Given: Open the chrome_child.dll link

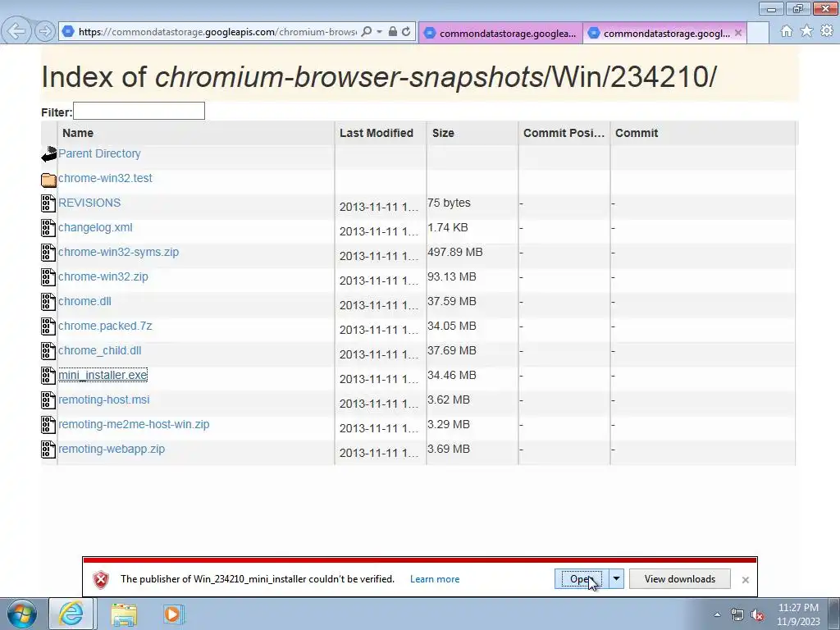Looking at the screenshot, I should pos(99,351).
